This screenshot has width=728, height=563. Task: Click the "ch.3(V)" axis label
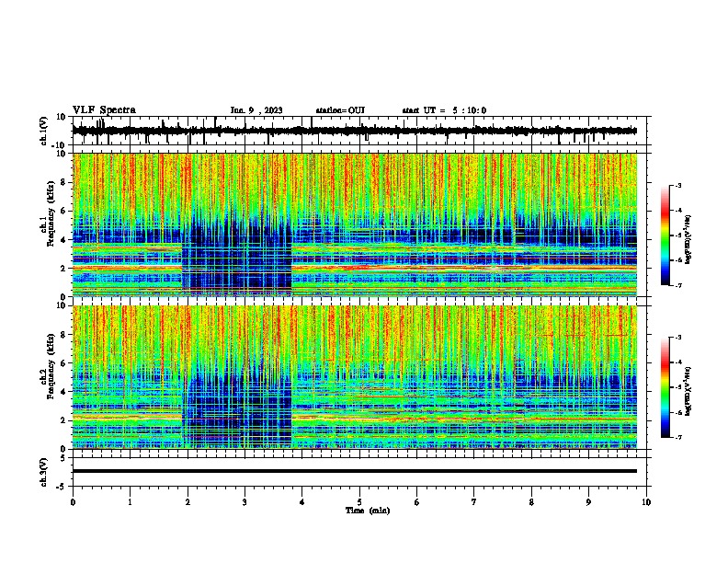[x=44, y=472]
